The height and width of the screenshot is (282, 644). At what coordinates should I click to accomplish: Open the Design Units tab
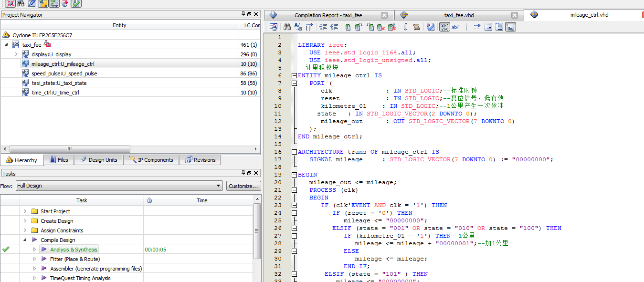98,160
